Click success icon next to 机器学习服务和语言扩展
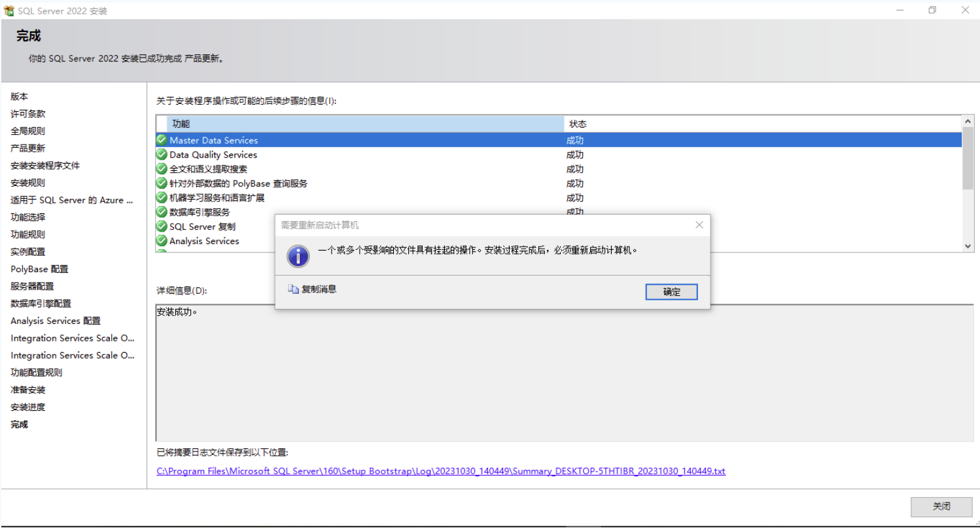The image size is (980, 528). pos(162,198)
